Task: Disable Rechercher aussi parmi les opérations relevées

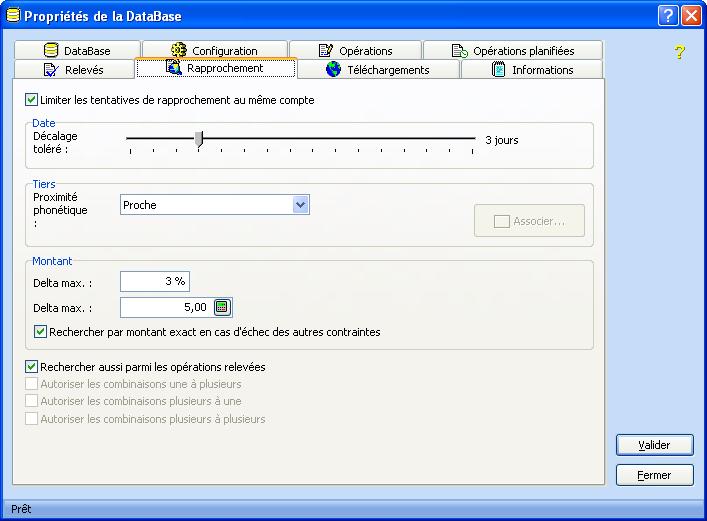Action: click(x=32, y=367)
